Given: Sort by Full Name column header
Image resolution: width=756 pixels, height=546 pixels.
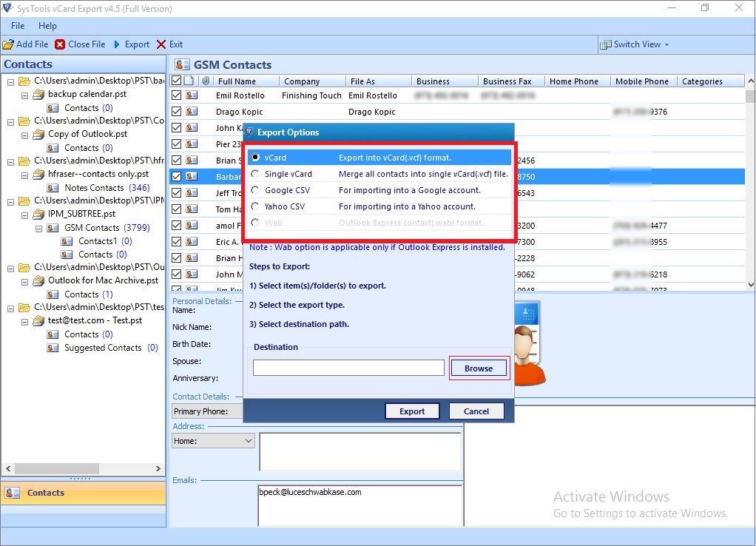Looking at the screenshot, I should point(246,81).
